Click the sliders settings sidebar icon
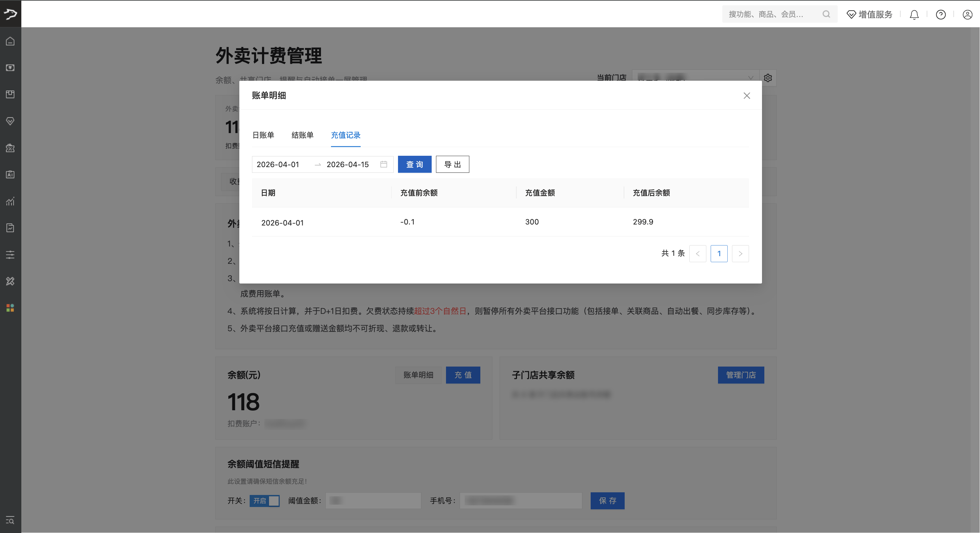This screenshot has height=533, width=980. coord(10,254)
